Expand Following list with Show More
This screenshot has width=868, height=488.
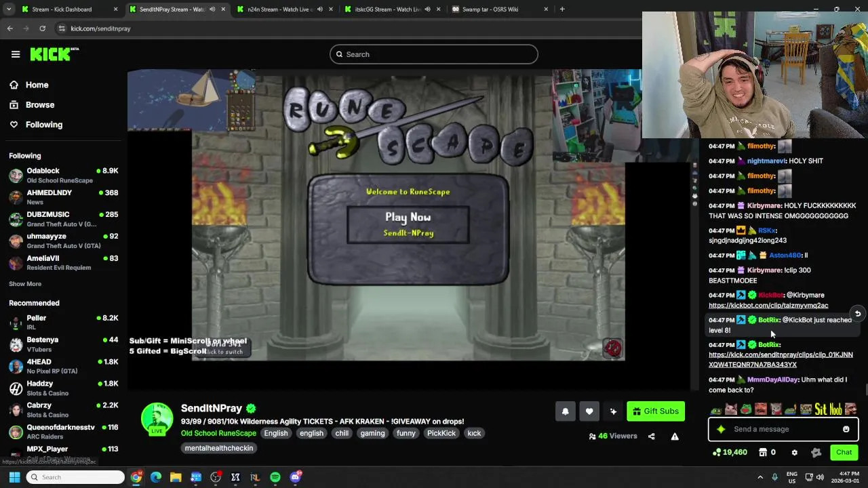(x=25, y=284)
